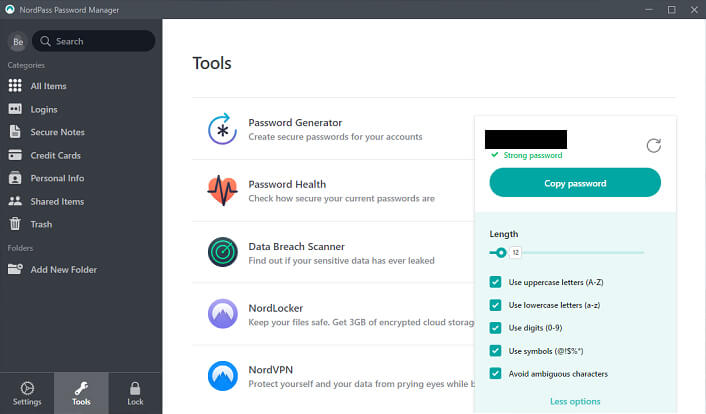The image size is (706, 414).
Task: Uncheck Use lowercase letters (a-z)
Action: pyautogui.click(x=495, y=305)
